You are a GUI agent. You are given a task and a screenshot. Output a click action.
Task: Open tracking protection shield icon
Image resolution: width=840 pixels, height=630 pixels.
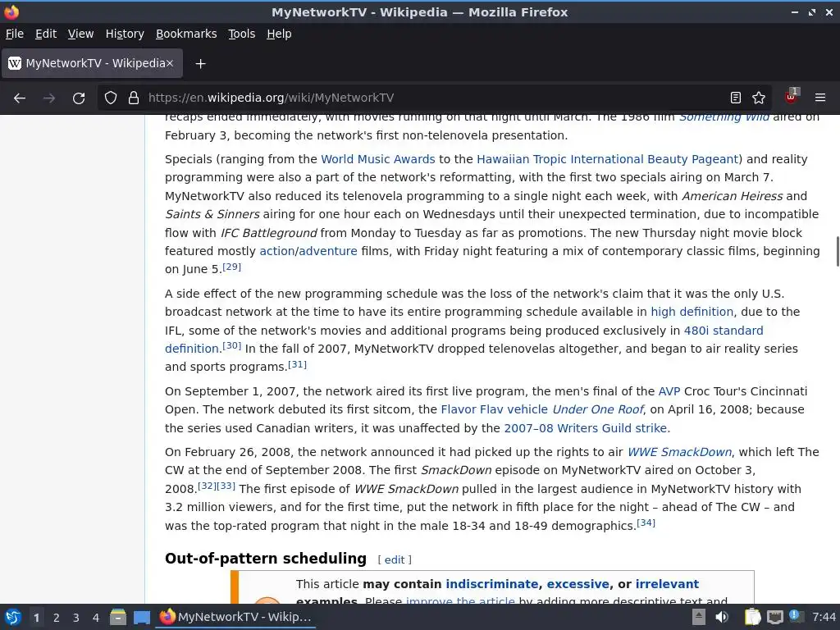coord(111,98)
